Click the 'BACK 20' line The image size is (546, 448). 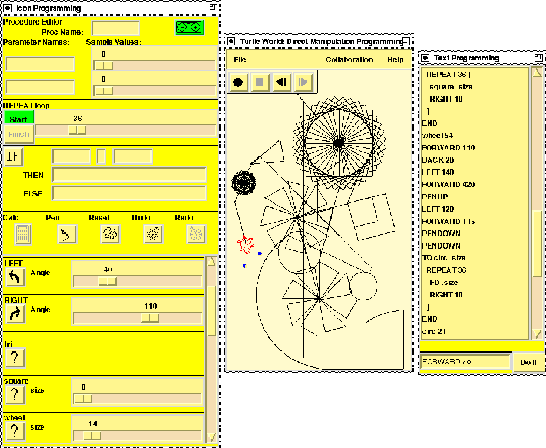pos(438,160)
